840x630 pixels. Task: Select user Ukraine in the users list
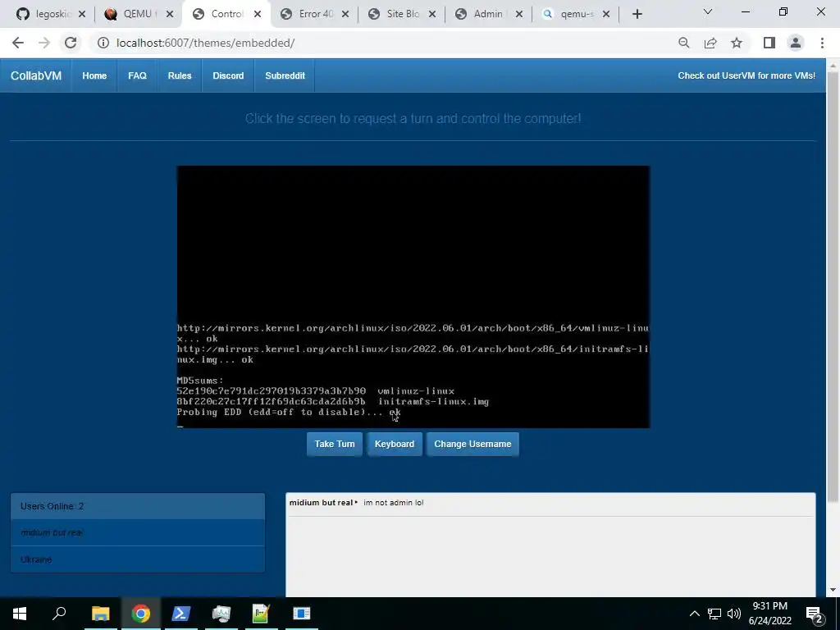(x=138, y=559)
